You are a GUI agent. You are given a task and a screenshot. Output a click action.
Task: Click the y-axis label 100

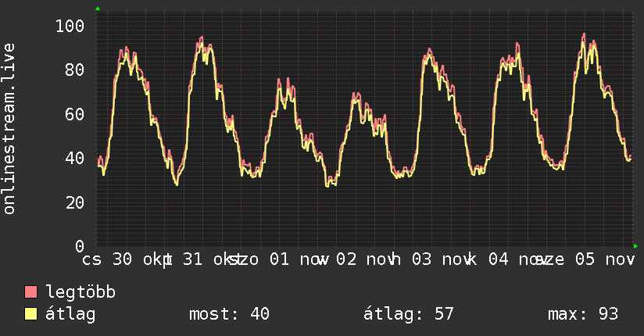[70, 27]
